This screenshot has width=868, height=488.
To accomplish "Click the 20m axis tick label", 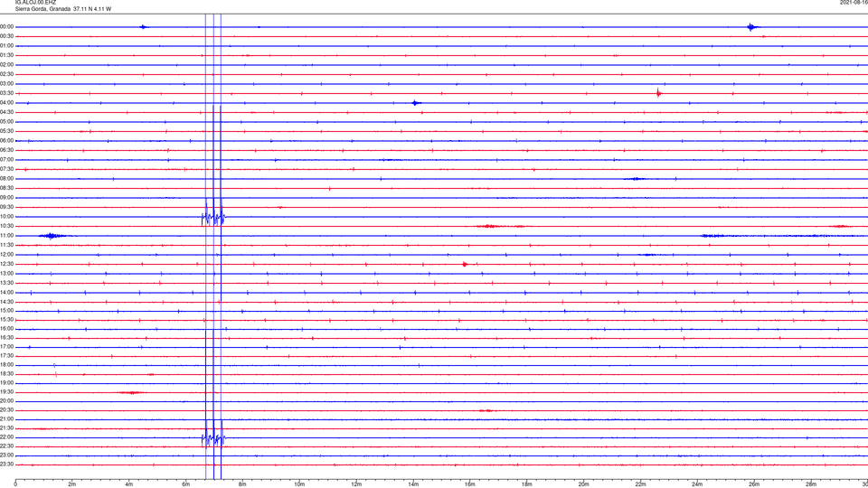I will point(583,484).
